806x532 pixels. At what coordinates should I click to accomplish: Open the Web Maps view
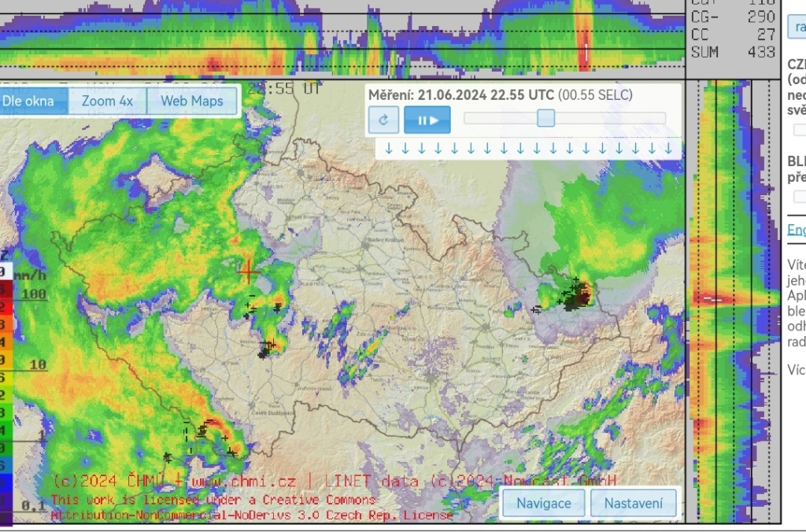pyautogui.click(x=191, y=101)
